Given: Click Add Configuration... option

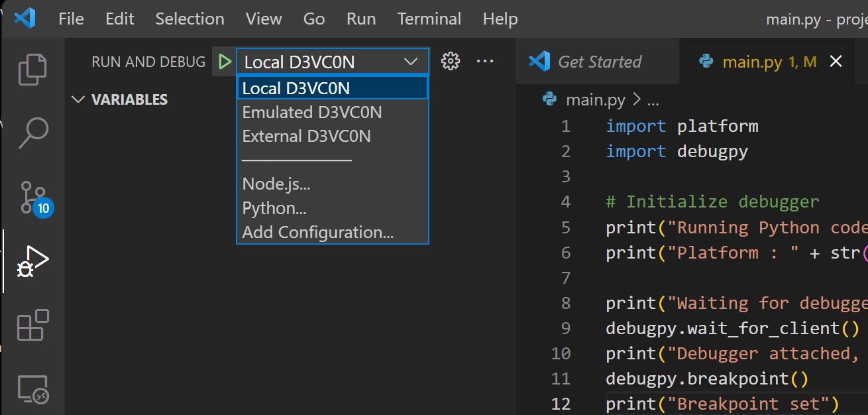Looking at the screenshot, I should [318, 232].
